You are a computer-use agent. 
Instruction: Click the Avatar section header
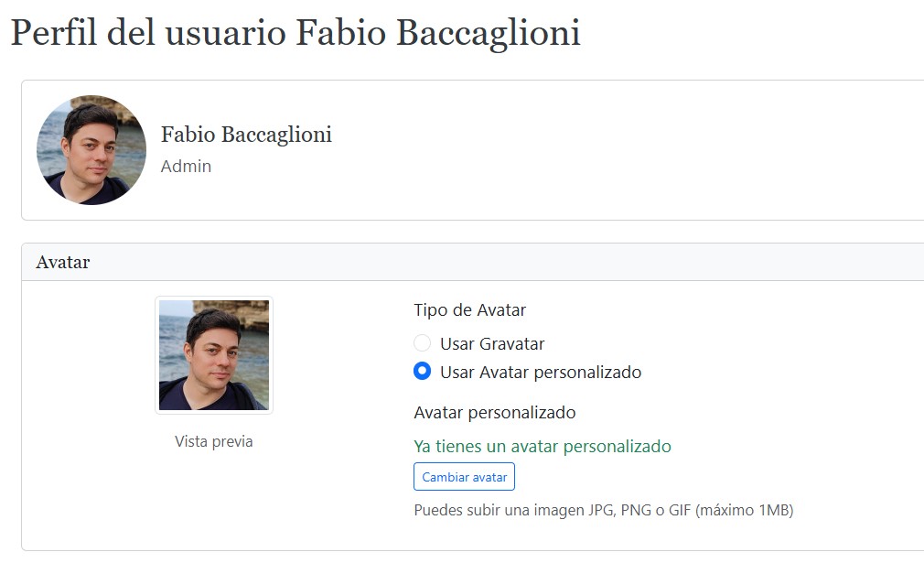point(63,262)
